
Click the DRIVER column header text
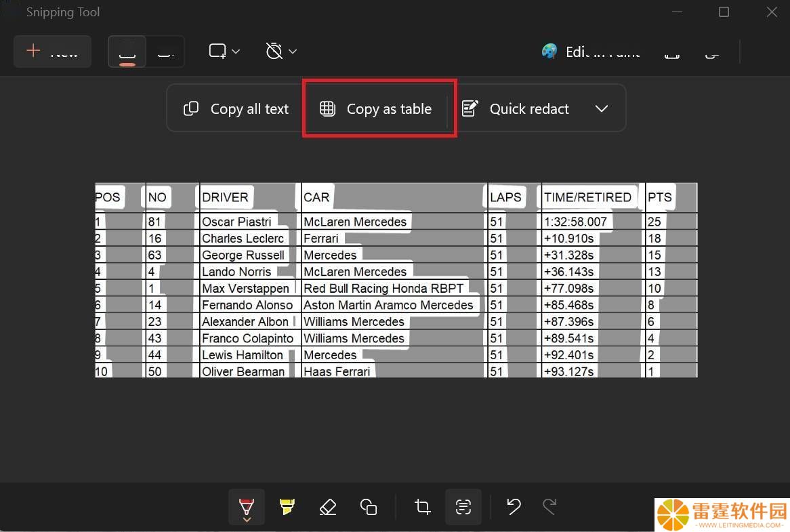(x=225, y=197)
